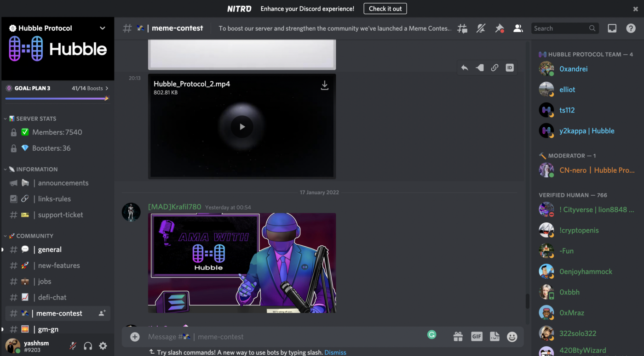644x356 pixels.
Task: Switch to the jobs channel
Action: click(57, 282)
